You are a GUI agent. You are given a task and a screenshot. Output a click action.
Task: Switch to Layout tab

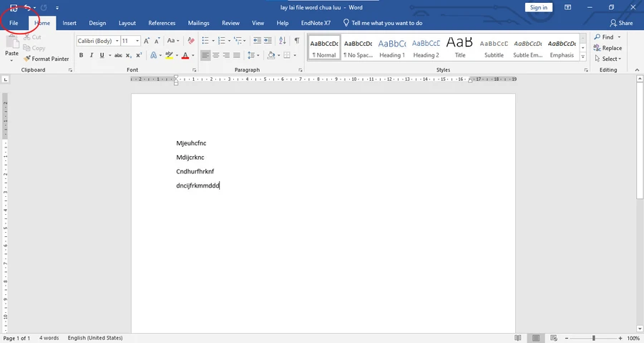(127, 23)
